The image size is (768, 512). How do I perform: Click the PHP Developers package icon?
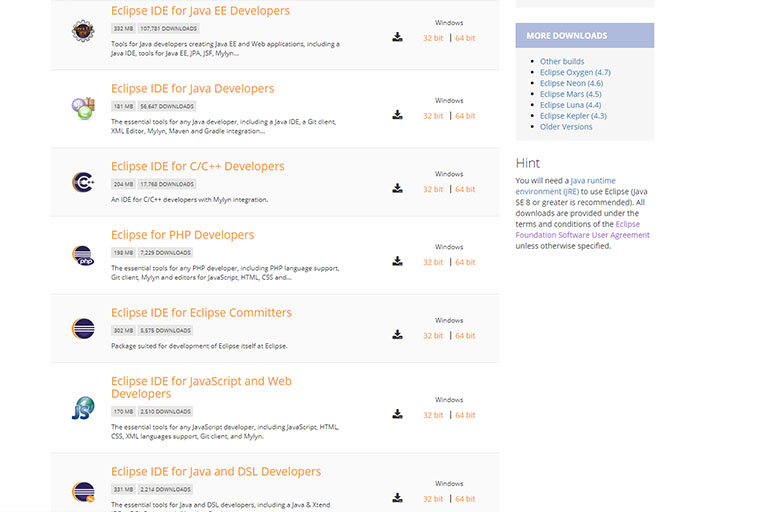click(x=83, y=255)
